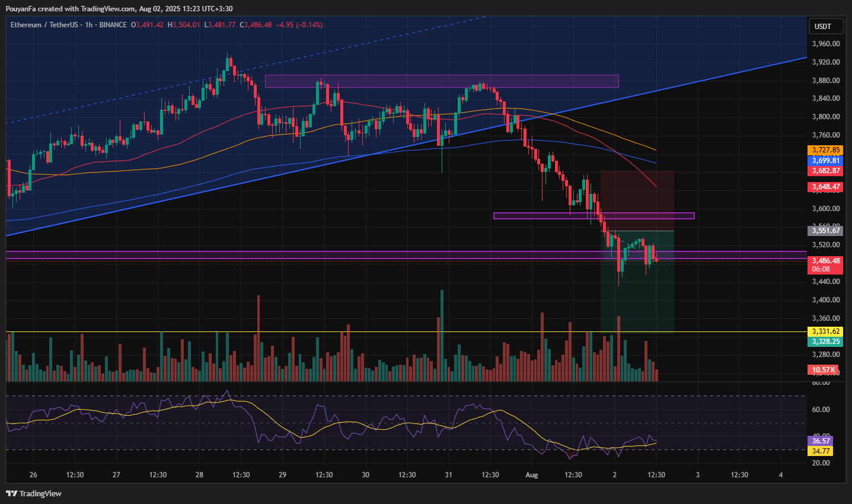Click date label 27 on time axis
The height and width of the screenshot is (504, 852).
pos(116,475)
